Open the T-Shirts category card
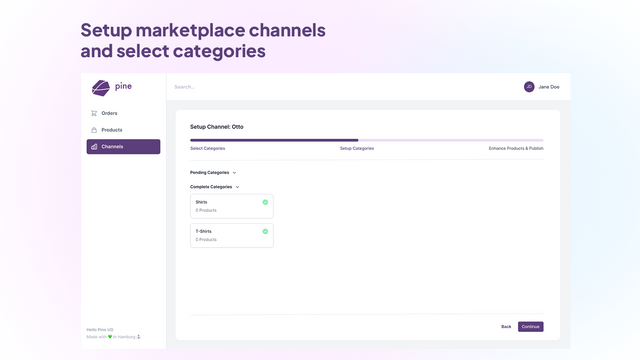640x360 pixels. 232,236
